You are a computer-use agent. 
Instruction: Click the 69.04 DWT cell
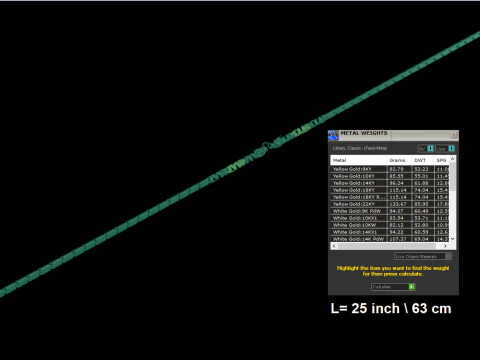pos(423,239)
